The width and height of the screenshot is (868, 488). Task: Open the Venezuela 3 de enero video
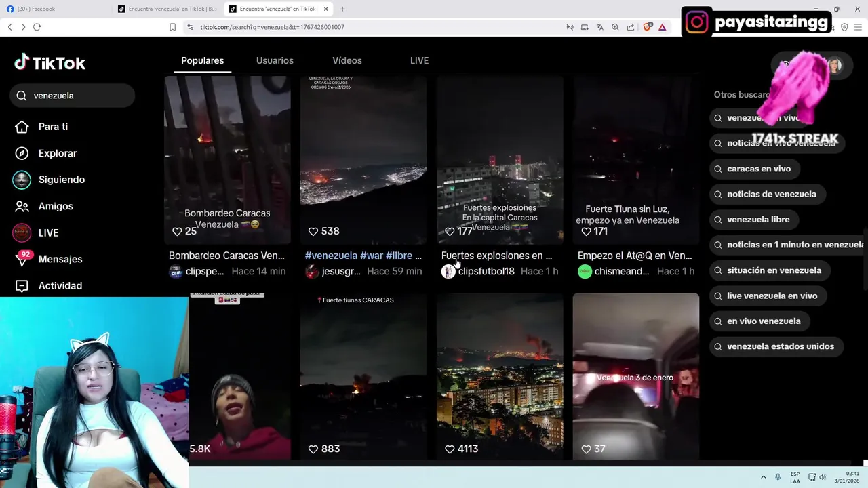click(636, 376)
